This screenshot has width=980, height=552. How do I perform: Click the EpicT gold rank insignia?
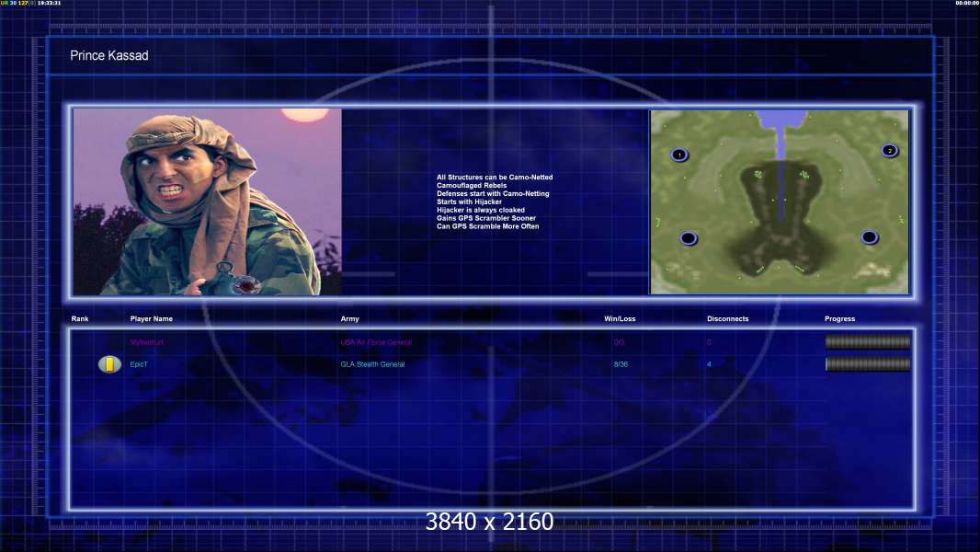(109, 363)
